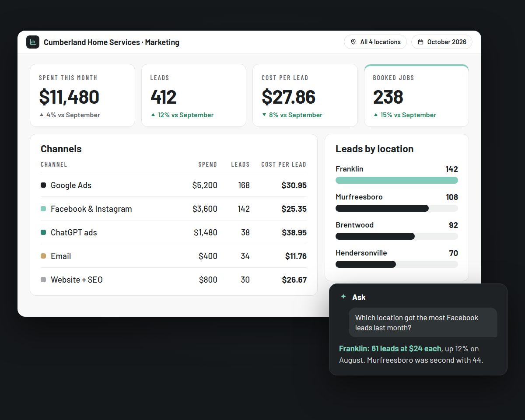This screenshot has height=420, width=525.
Task: Click the up arrow beside 4% vs September
Action: (42, 115)
